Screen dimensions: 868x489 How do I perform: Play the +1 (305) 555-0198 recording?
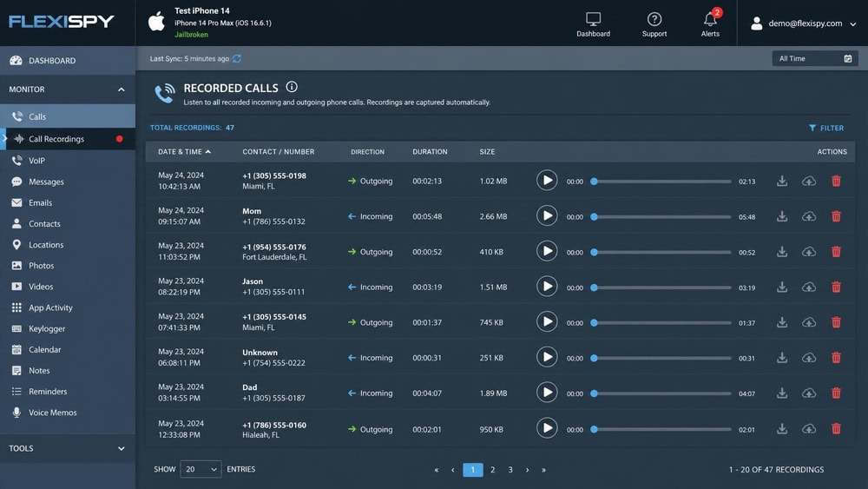(547, 181)
